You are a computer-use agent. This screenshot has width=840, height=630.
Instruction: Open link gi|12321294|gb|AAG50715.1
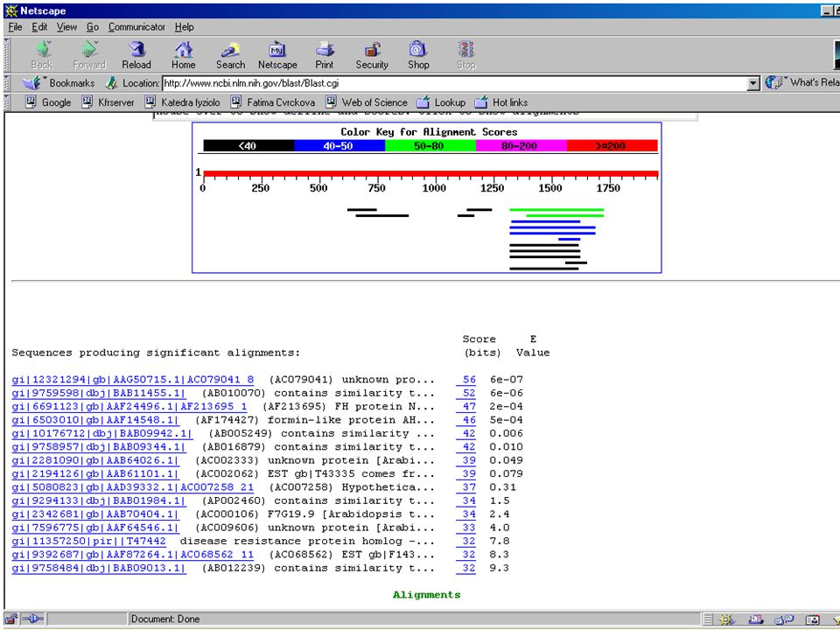pyautogui.click(x=133, y=379)
